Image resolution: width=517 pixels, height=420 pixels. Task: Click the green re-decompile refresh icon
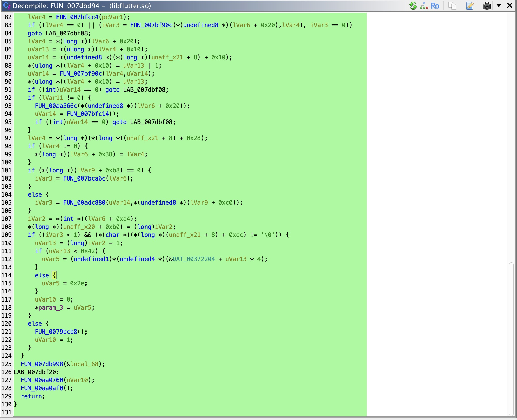tap(413, 6)
